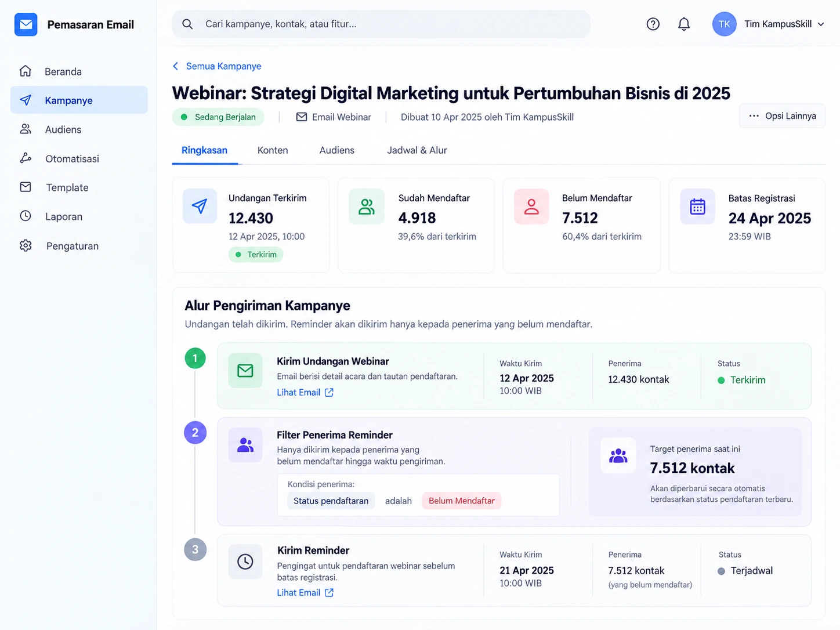The height and width of the screenshot is (630, 840).
Task: Click the 12.430 kontak recipients value
Action: point(639,379)
